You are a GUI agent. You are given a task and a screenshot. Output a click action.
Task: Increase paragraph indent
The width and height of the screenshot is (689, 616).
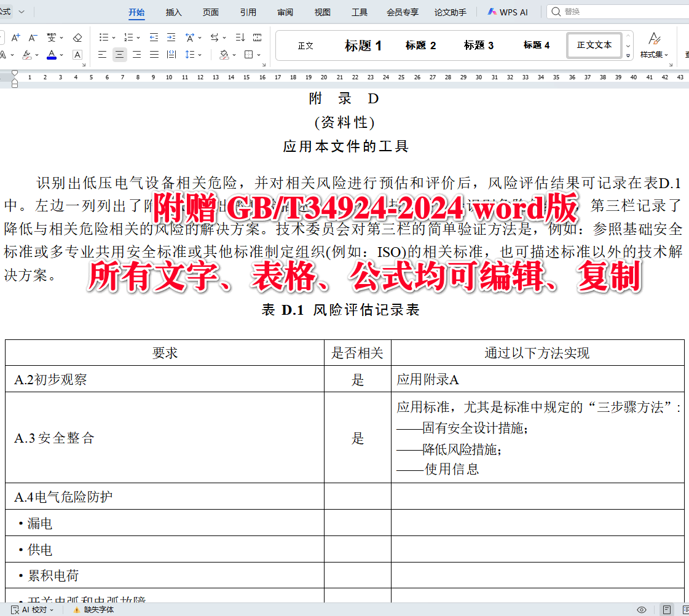(x=171, y=38)
